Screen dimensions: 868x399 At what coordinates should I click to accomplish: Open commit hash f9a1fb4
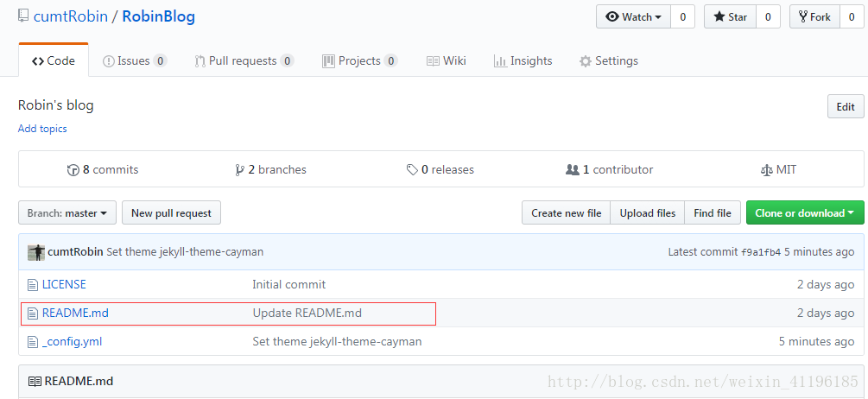pos(761,252)
